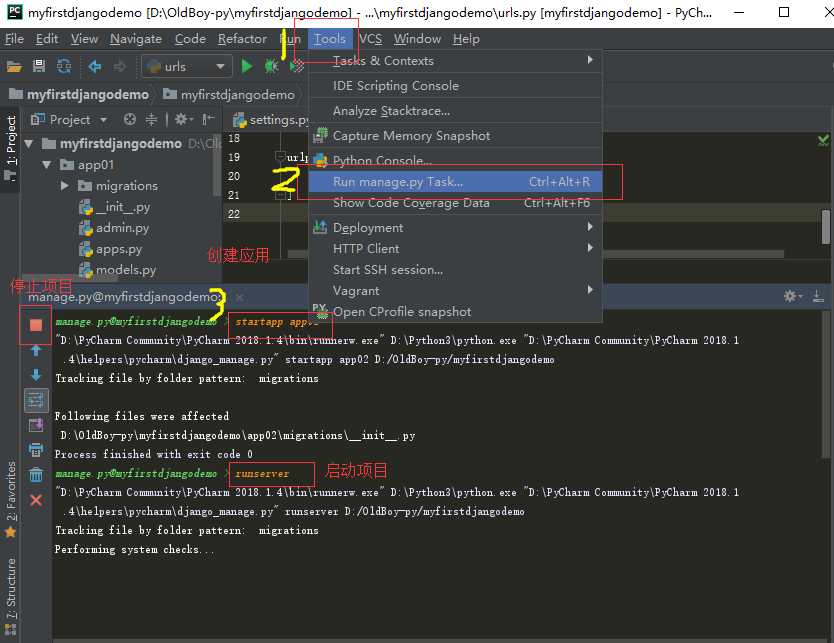This screenshot has width=834, height=643.
Task: Choose Start SSH session...
Action: (x=455, y=270)
